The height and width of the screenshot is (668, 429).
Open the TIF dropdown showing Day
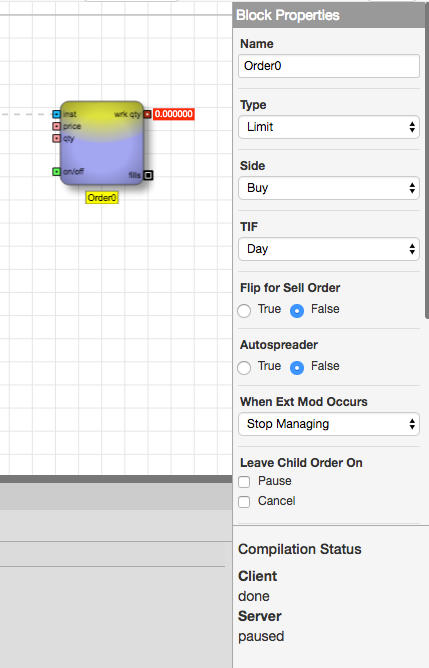329,249
